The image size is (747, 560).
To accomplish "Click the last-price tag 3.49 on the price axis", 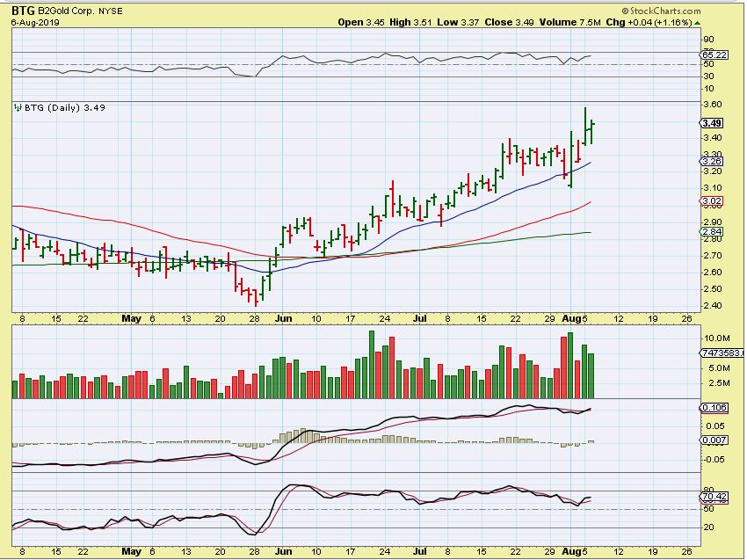I will [x=711, y=123].
